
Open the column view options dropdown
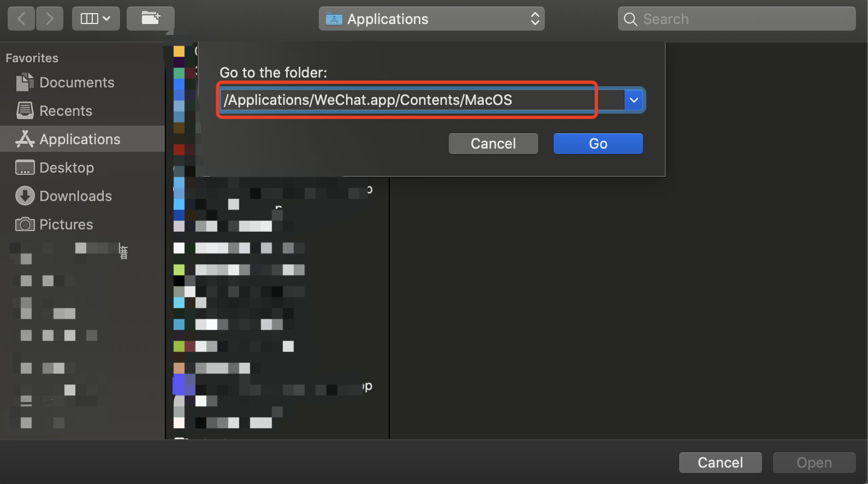[96, 19]
